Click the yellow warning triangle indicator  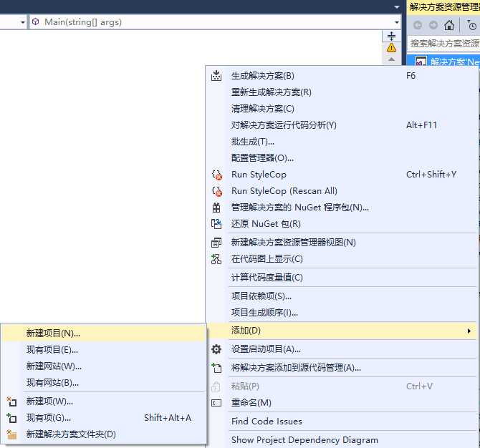[x=392, y=48]
